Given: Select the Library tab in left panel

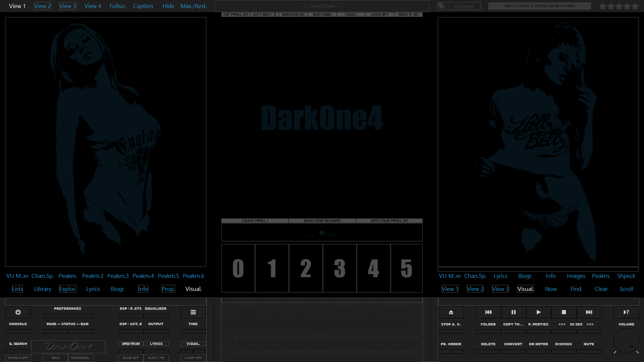Looking at the screenshot, I should (x=43, y=289).
